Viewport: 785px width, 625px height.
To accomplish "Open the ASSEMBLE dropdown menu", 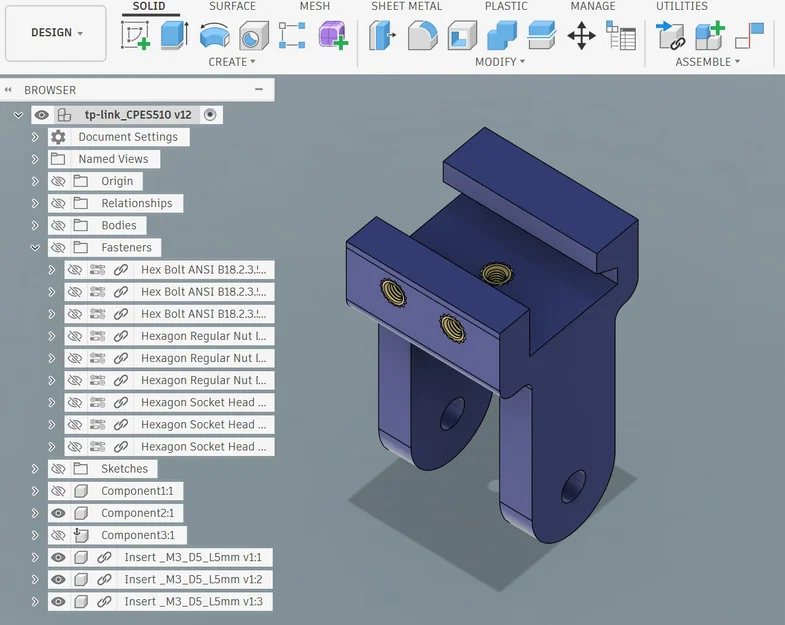I will (707, 62).
